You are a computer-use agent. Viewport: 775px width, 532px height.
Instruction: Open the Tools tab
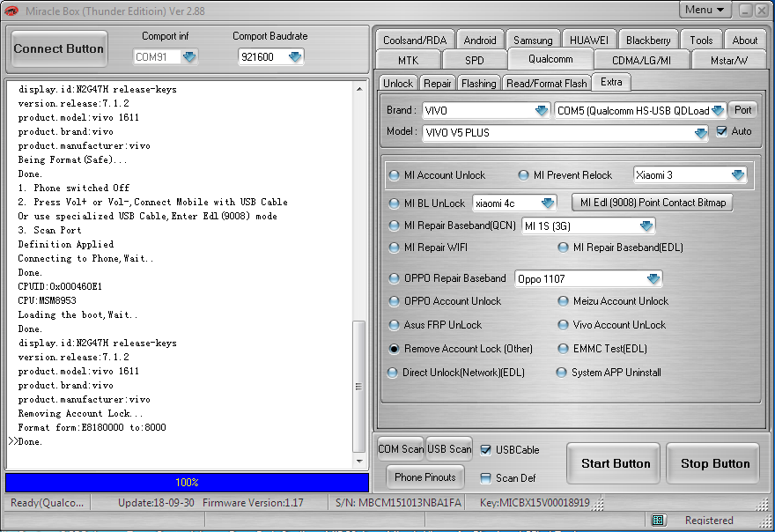(x=701, y=40)
